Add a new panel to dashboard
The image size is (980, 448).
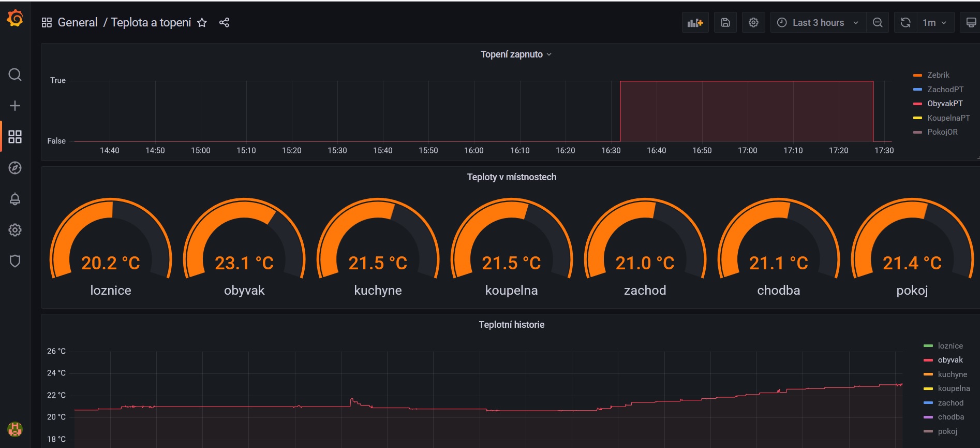click(695, 22)
